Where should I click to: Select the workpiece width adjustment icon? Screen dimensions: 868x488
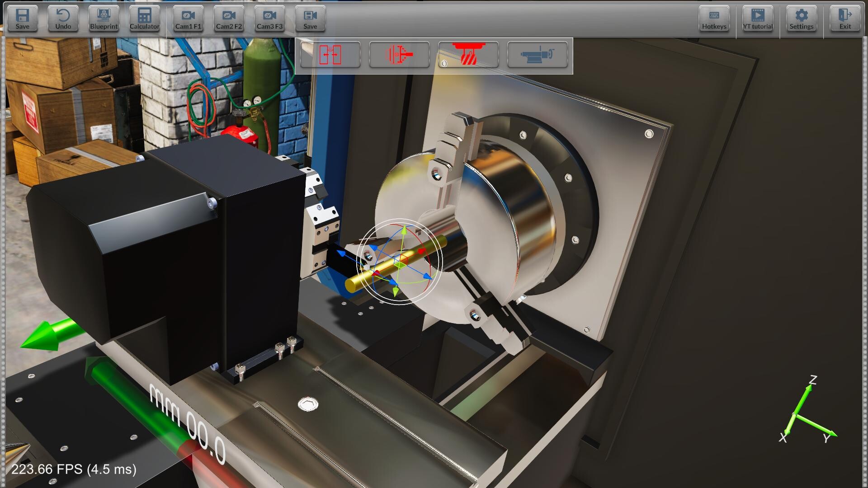[x=331, y=55]
